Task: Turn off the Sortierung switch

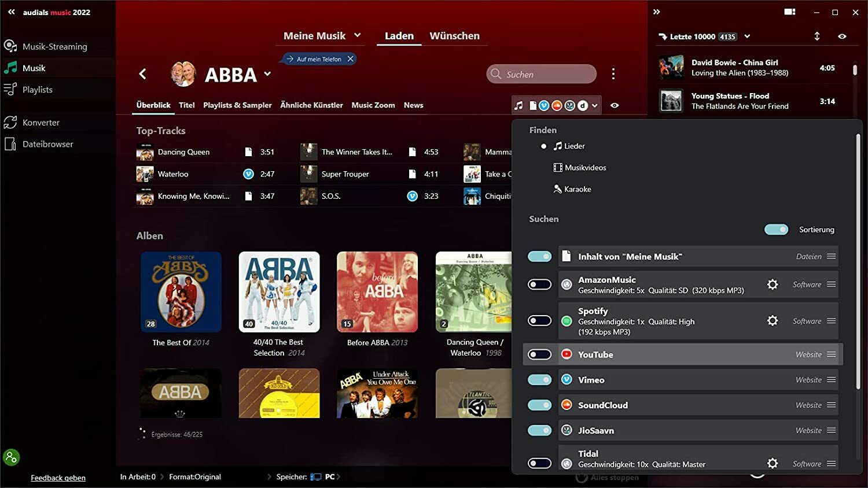Action: (776, 229)
